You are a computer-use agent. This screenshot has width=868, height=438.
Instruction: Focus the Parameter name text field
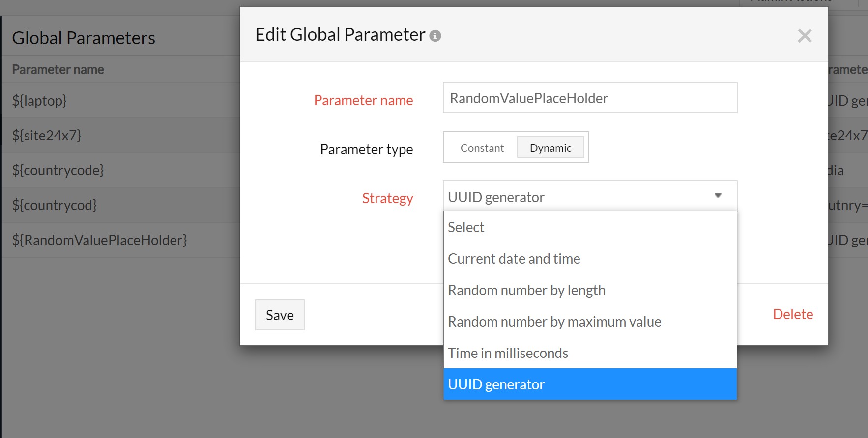click(x=590, y=98)
